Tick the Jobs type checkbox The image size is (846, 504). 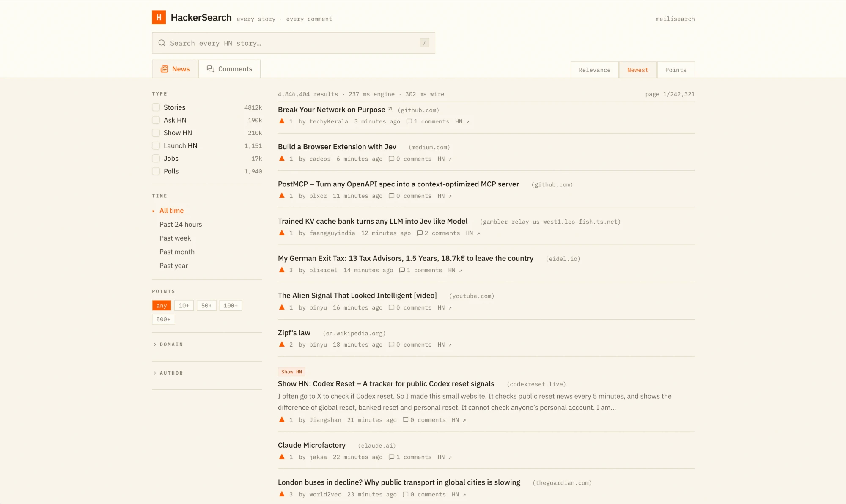pos(156,159)
